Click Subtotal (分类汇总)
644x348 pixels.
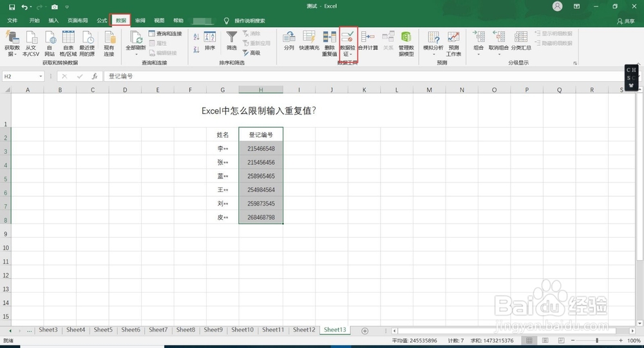coord(521,41)
